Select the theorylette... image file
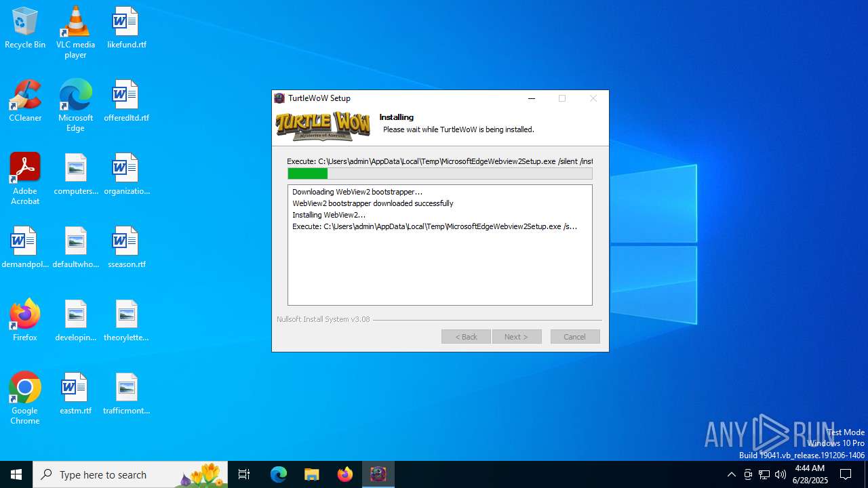This screenshot has width=868, height=488. click(126, 321)
